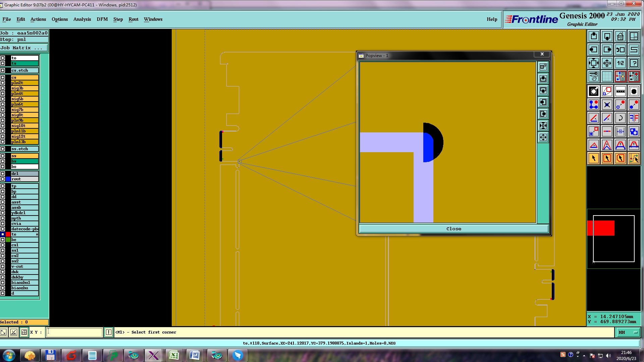Click the X Y coordinate input field

point(74,332)
